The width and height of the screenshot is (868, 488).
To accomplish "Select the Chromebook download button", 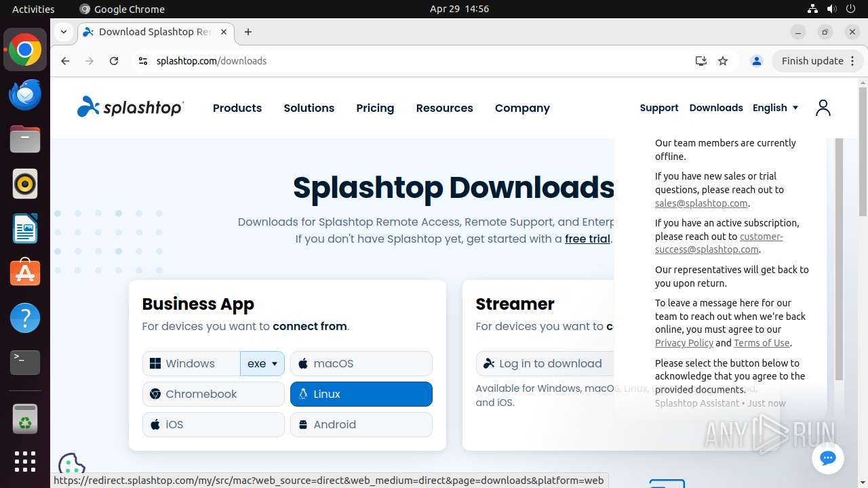I will tap(214, 394).
